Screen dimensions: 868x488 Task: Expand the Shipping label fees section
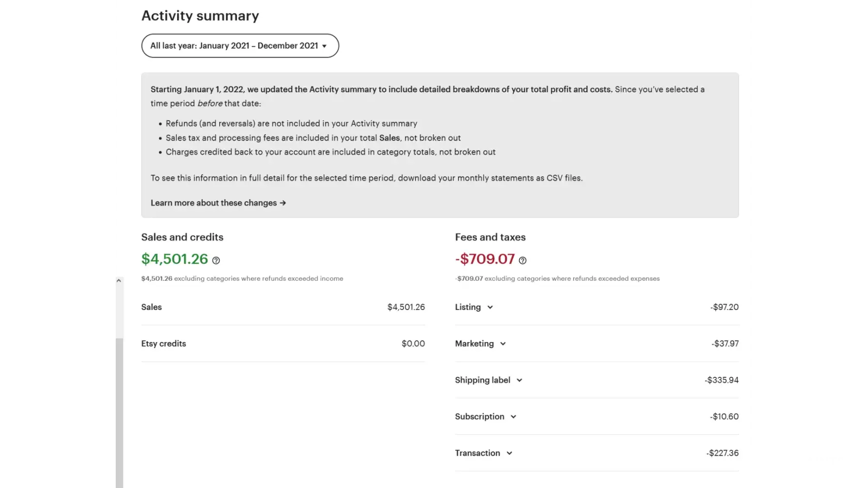pyautogui.click(x=519, y=381)
